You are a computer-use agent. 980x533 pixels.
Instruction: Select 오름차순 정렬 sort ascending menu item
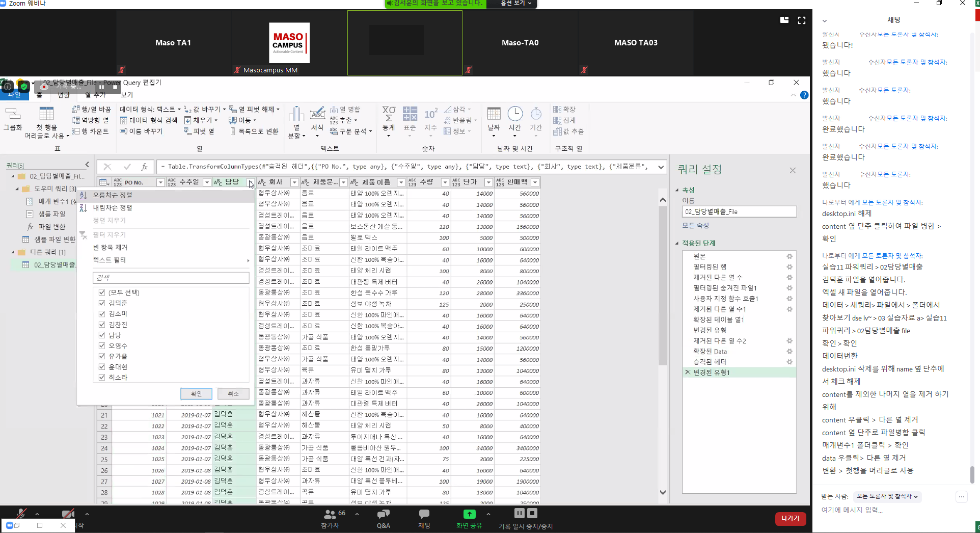click(113, 195)
